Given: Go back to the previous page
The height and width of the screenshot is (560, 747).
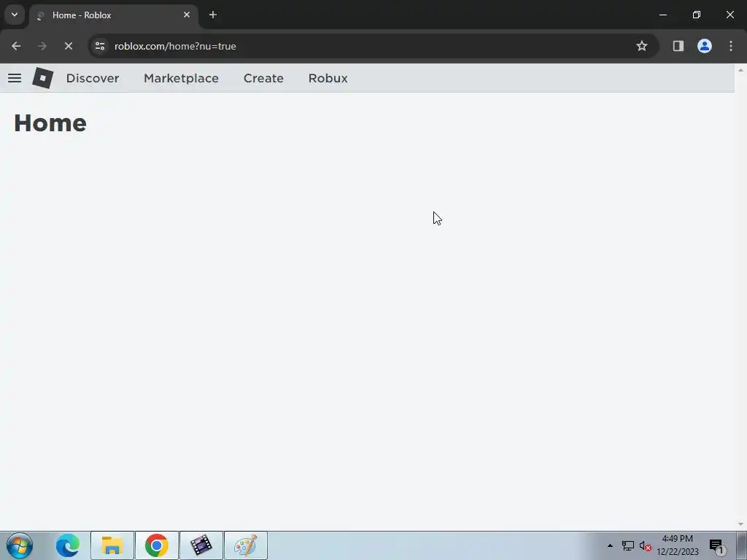Looking at the screenshot, I should point(16,46).
